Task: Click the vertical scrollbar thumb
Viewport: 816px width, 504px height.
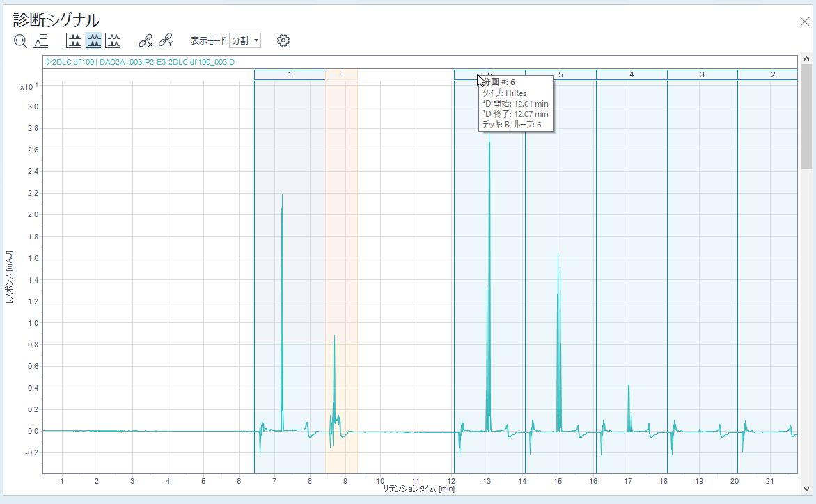Action: [x=807, y=116]
